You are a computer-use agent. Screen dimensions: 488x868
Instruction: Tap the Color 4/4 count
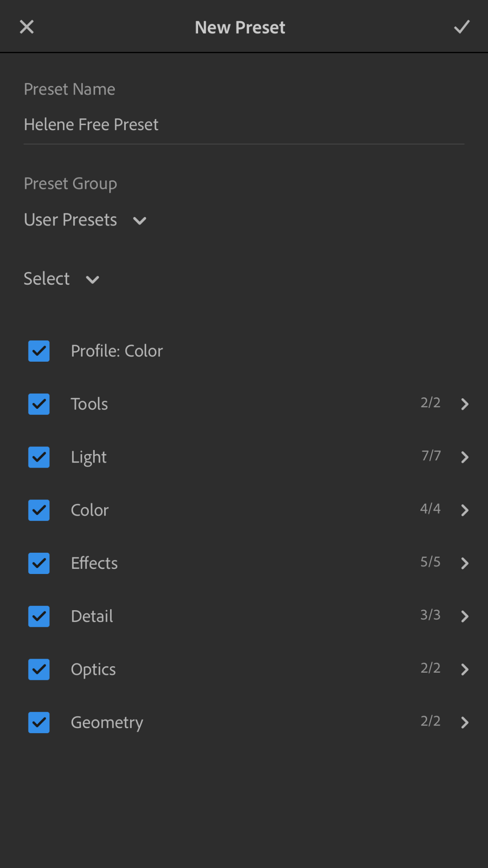(x=430, y=508)
